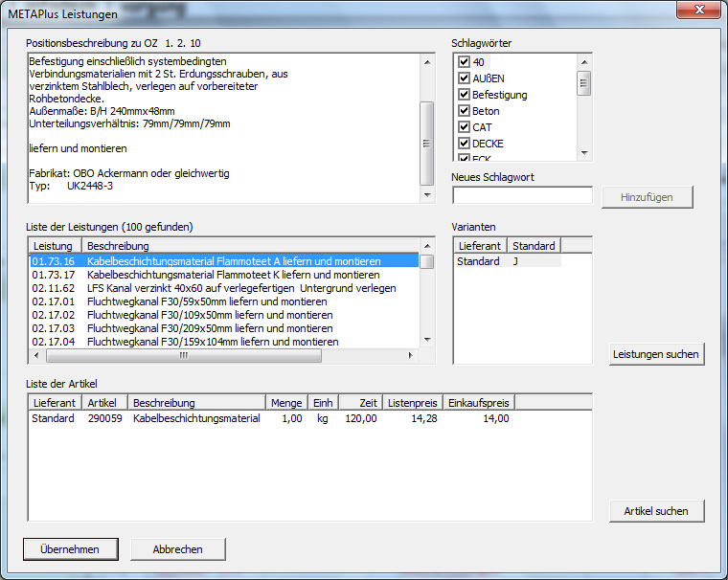Click the Hinzufügen button
Viewport: 728px width, 580px height.
click(x=647, y=197)
